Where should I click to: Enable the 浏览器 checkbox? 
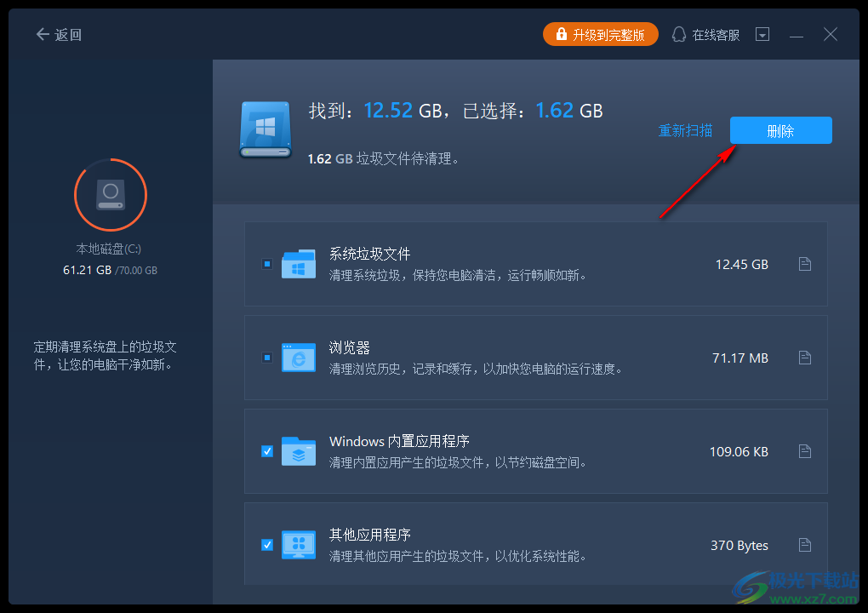[266, 358]
